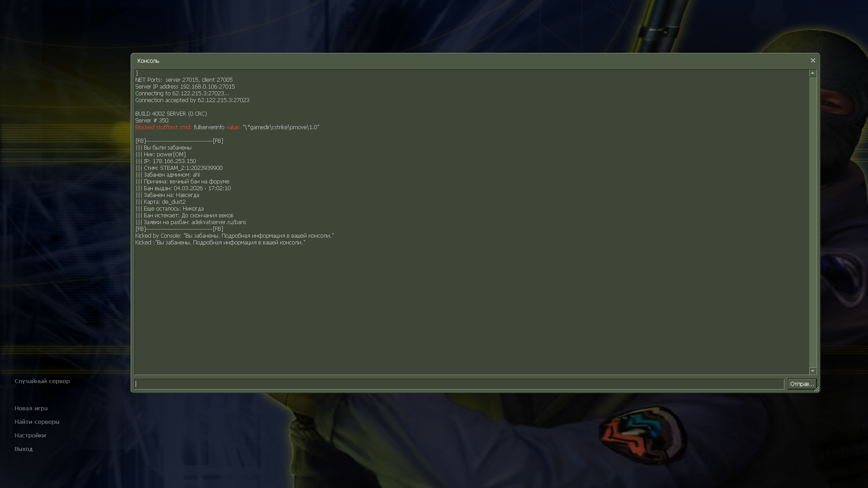This screenshot has height=488, width=868.
Task: Open Случайный сервер from main menu
Action: (x=42, y=381)
